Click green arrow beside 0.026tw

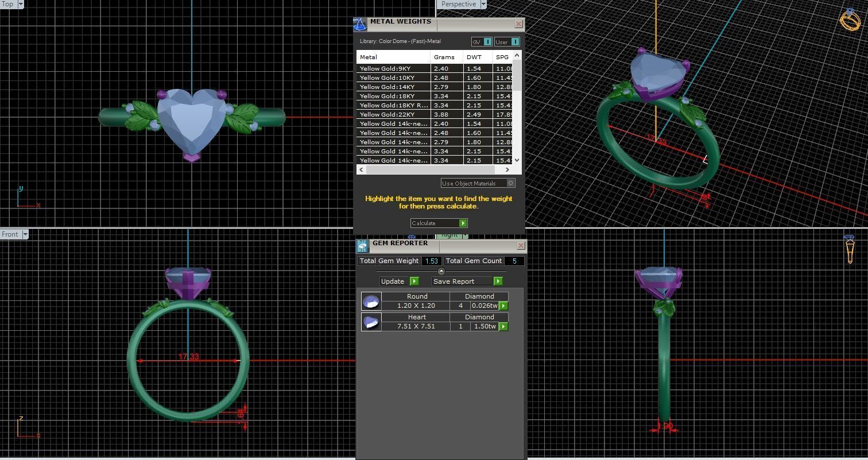(x=503, y=306)
